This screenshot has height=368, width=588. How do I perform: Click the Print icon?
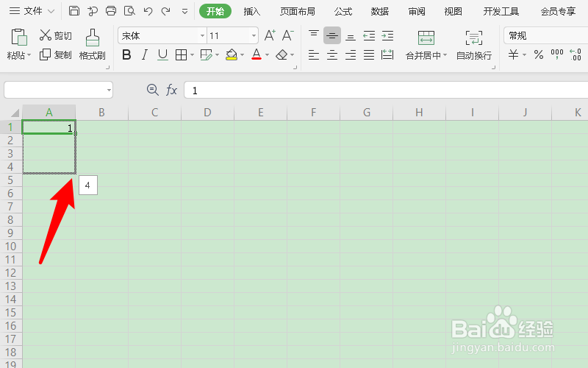111,11
